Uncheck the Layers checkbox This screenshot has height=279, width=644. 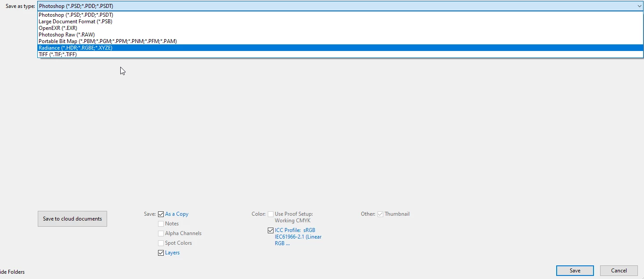(161, 253)
